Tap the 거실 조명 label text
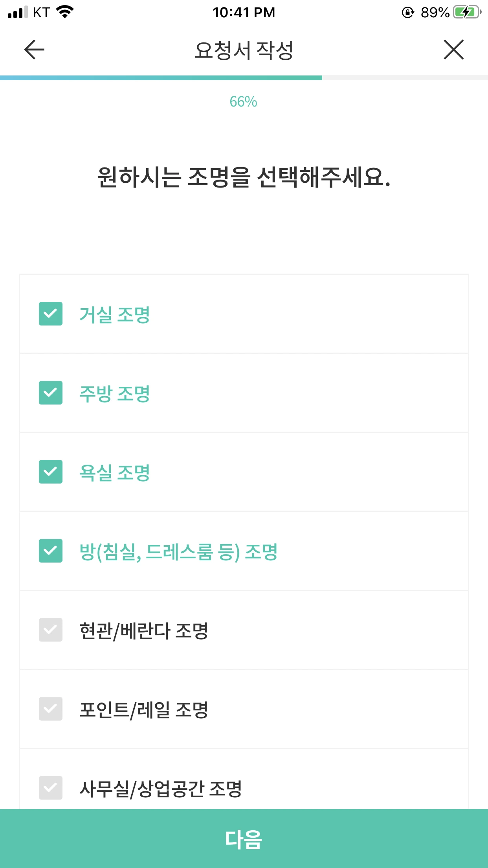488x868 pixels. point(115,314)
